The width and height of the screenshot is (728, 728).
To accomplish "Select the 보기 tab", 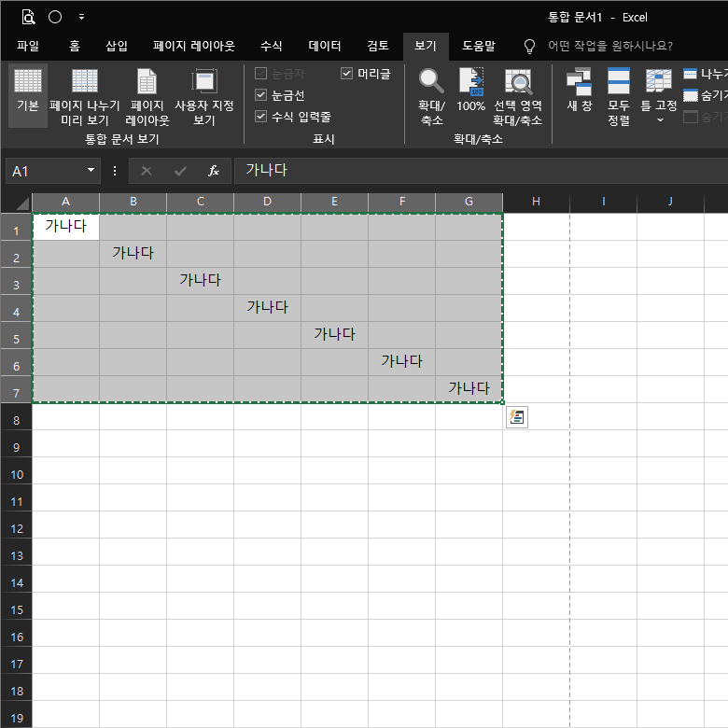I will click(426, 46).
